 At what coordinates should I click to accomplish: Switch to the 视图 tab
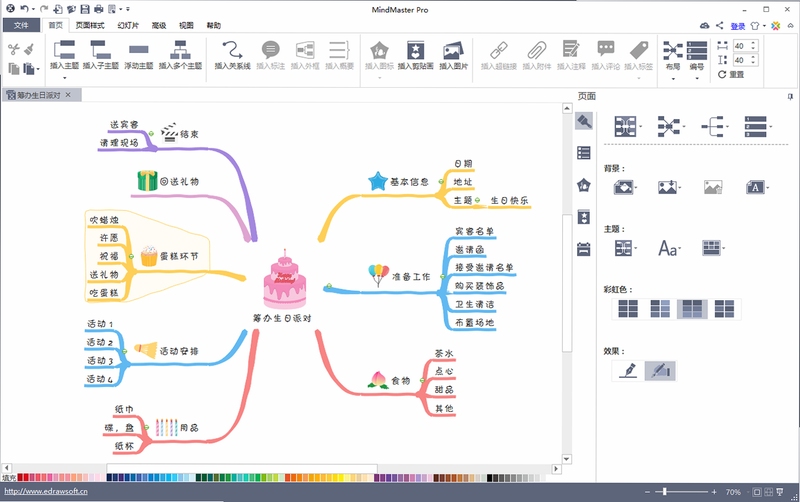click(x=186, y=25)
